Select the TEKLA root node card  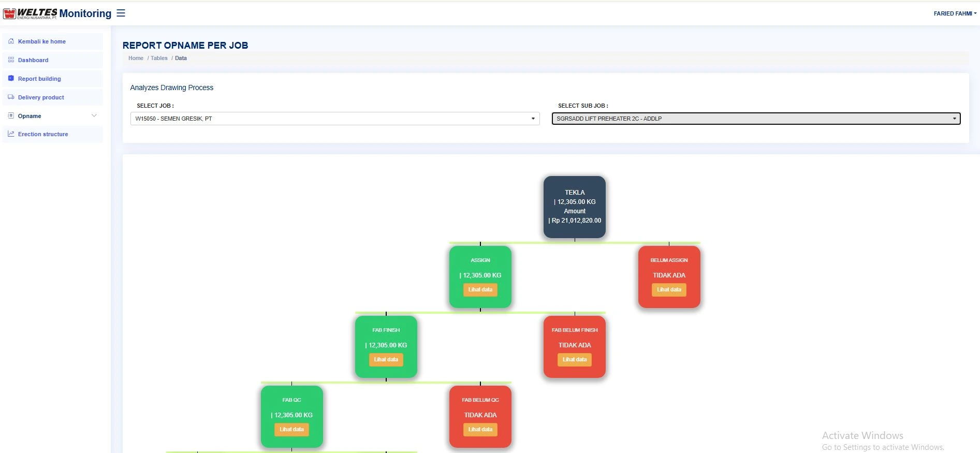pos(574,207)
